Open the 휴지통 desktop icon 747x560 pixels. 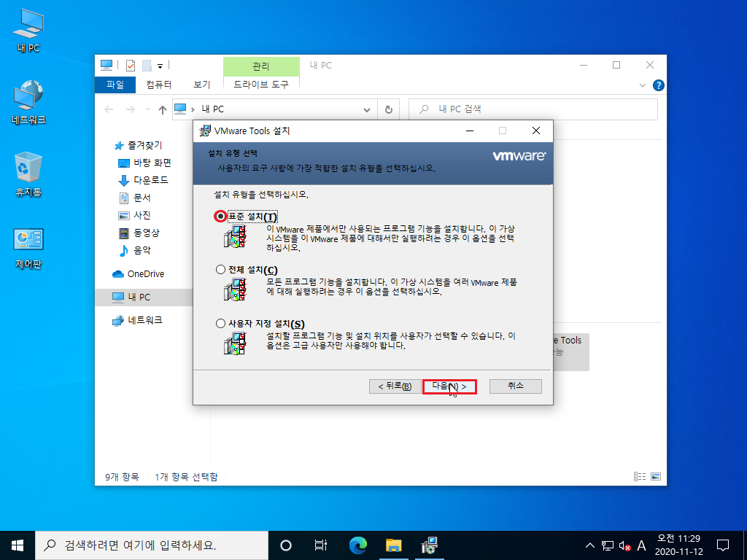coord(28,174)
